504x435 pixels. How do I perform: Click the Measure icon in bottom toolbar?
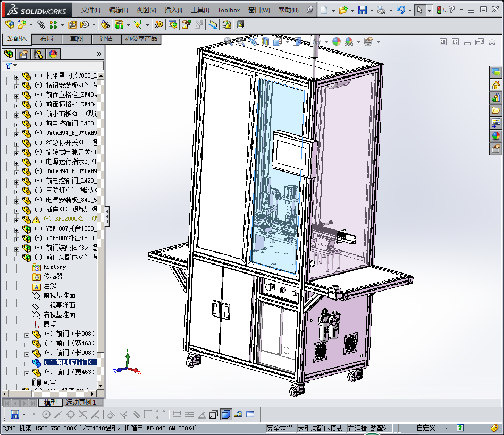(x=238, y=414)
